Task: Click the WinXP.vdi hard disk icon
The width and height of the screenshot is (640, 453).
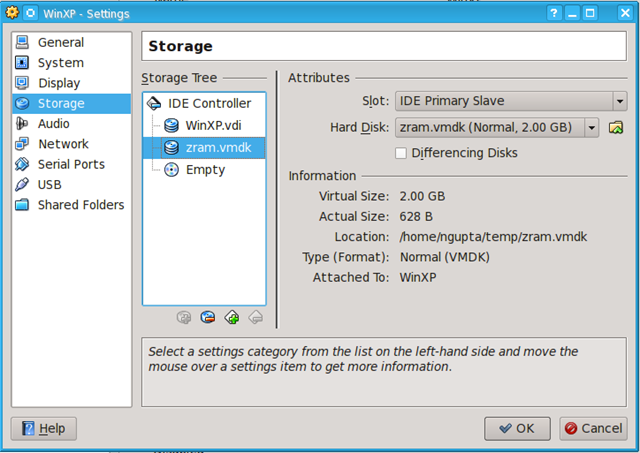Action: coord(171,126)
